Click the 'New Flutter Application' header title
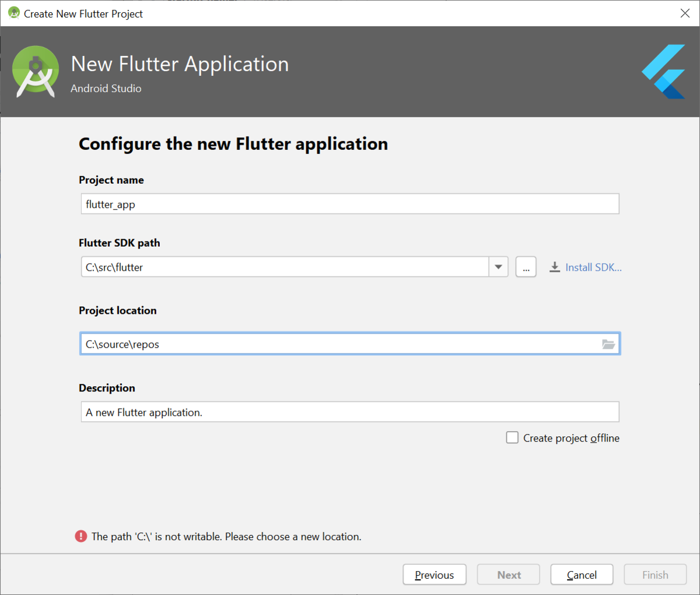700x595 pixels. (x=180, y=64)
